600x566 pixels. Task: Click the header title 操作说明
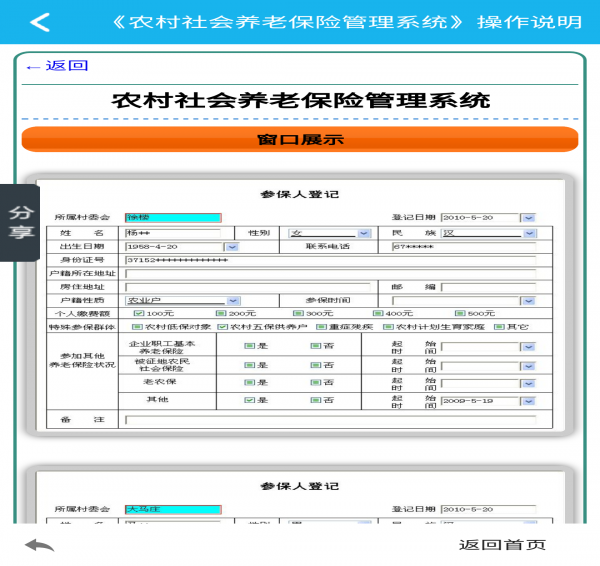530,22
